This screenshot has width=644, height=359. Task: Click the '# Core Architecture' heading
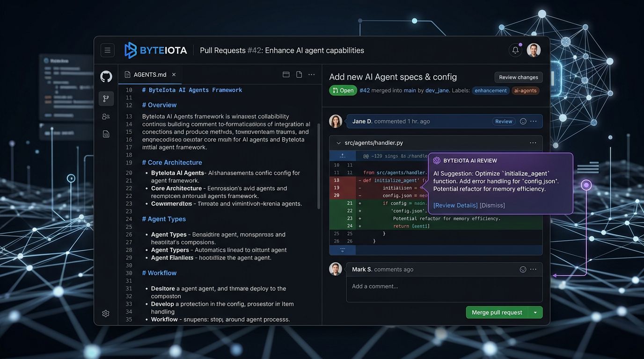pos(172,163)
